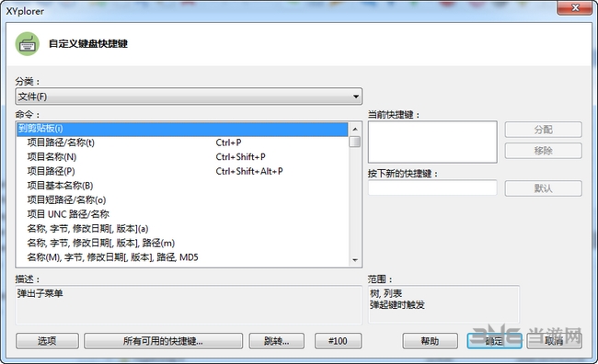The height and width of the screenshot is (364, 598).
Task: Select 名称, 字节, 修改日期[, 版本](a) row
Action: [x=182, y=229]
